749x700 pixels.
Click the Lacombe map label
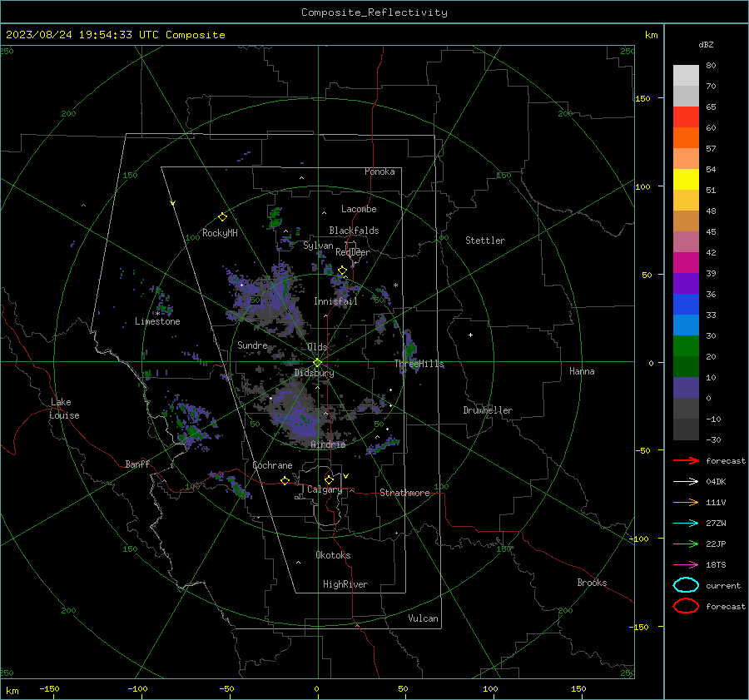point(359,209)
